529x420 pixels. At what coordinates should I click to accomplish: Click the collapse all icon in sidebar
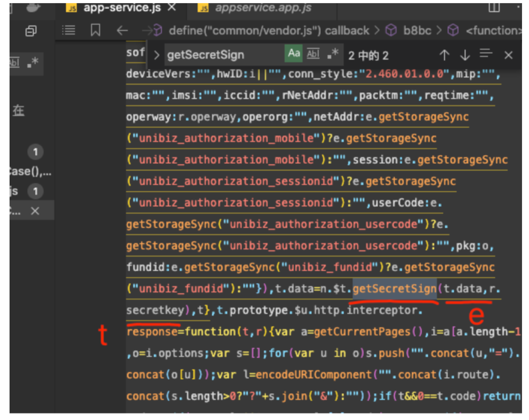(x=31, y=31)
